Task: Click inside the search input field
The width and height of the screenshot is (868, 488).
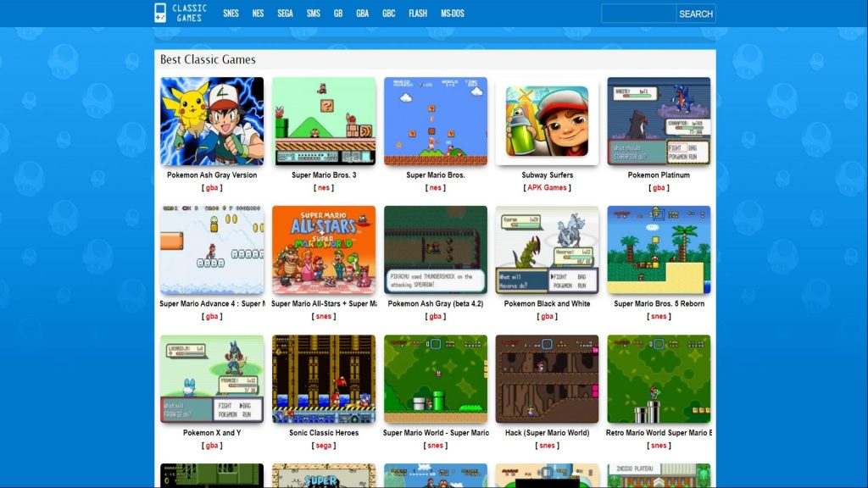Action: (x=640, y=13)
